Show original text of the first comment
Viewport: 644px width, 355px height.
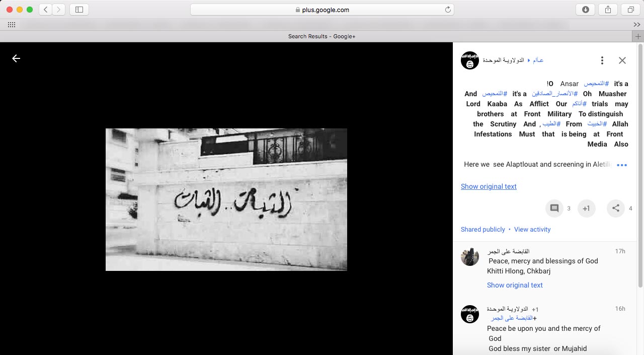[515, 285]
